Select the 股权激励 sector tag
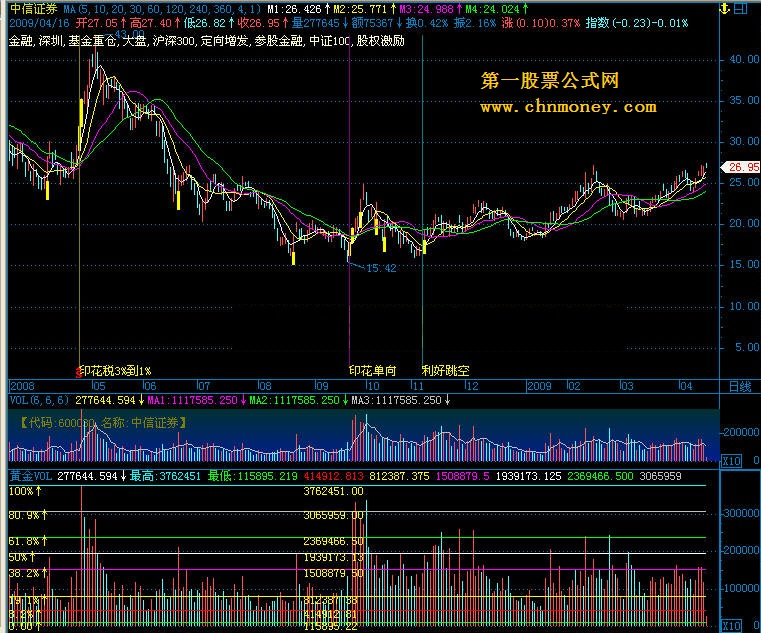The height and width of the screenshot is (633, 761). click(380, 41)
